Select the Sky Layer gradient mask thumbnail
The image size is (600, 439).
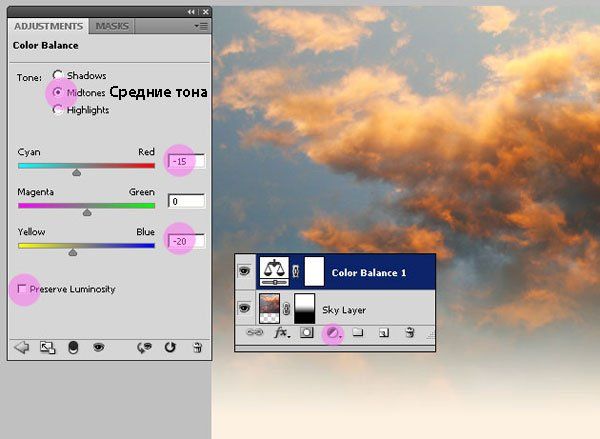point(305,308)
